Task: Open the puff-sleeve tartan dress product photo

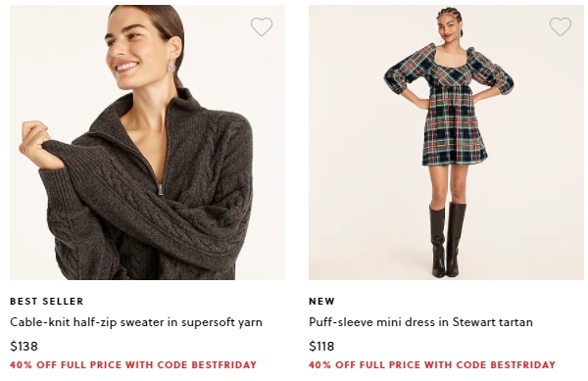Action: [x=446, y=142]
